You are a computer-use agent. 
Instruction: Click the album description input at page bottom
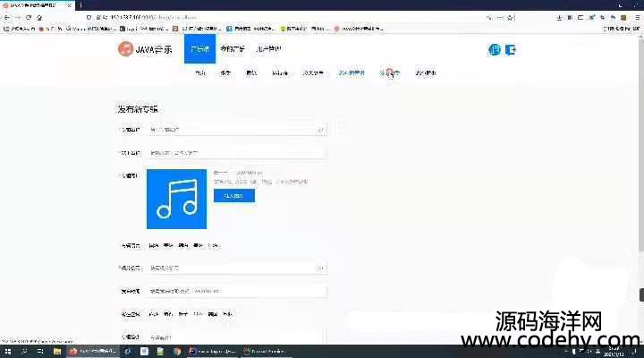click(x=237, y=337)
